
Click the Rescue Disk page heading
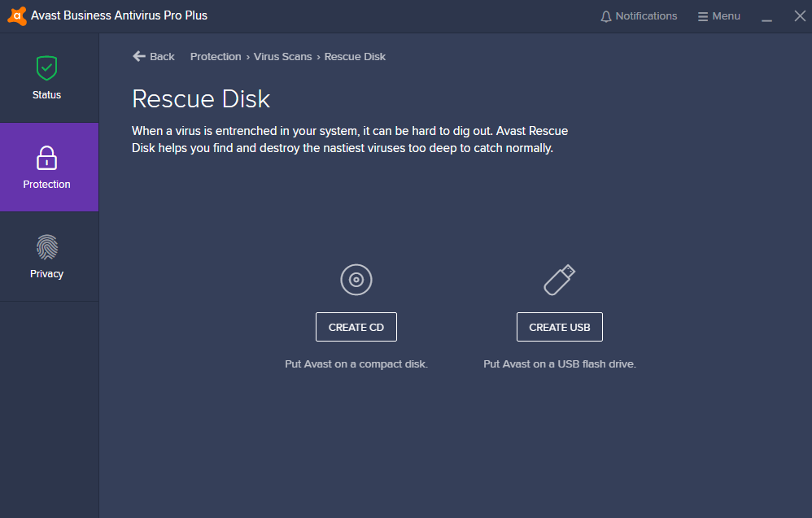pyautogui.click(x=200, y=98)
